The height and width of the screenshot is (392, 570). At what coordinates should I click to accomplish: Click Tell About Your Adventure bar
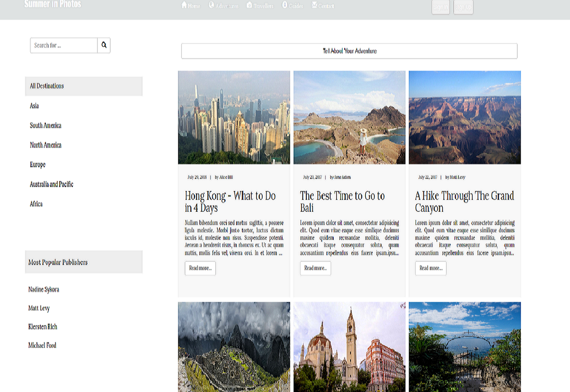tap(349, 51)
